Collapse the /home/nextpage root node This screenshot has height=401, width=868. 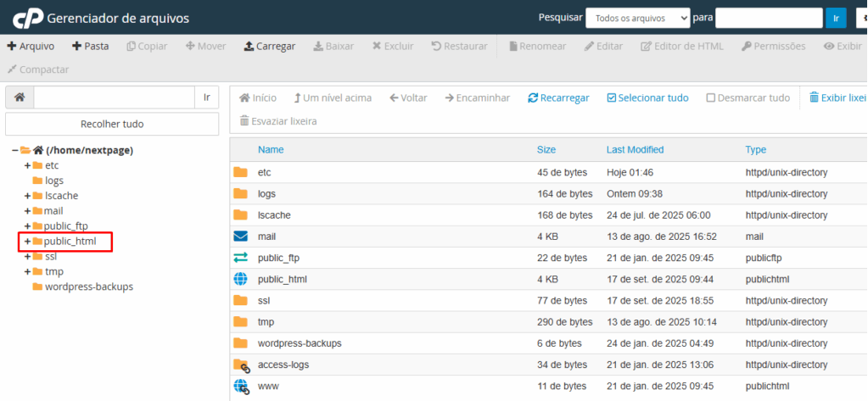point(15,150)
